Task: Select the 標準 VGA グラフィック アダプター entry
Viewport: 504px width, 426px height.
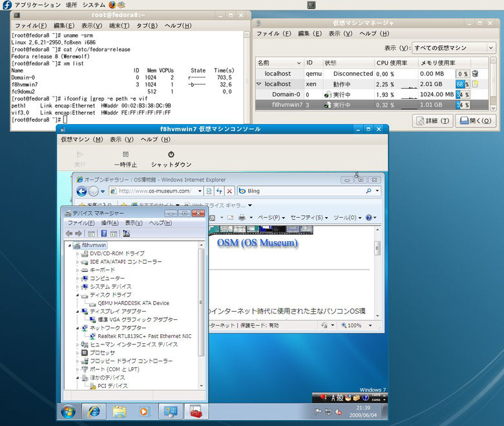Action: tap(138, 319)
